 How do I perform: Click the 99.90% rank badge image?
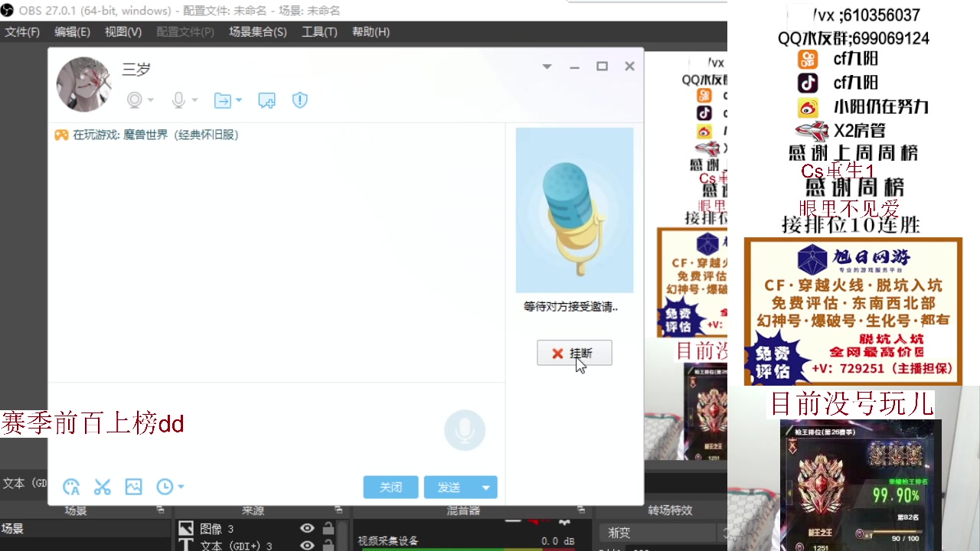click(861, 485)
